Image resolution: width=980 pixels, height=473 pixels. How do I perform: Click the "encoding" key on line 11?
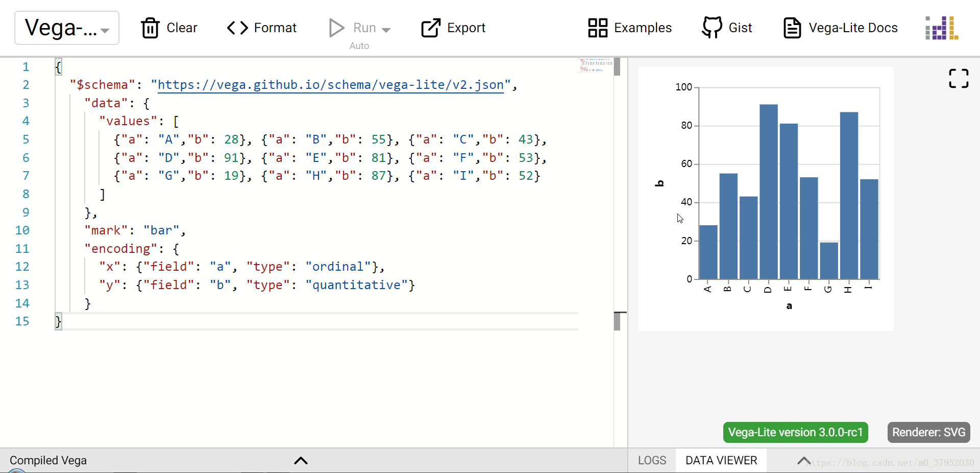pos(121,249)
